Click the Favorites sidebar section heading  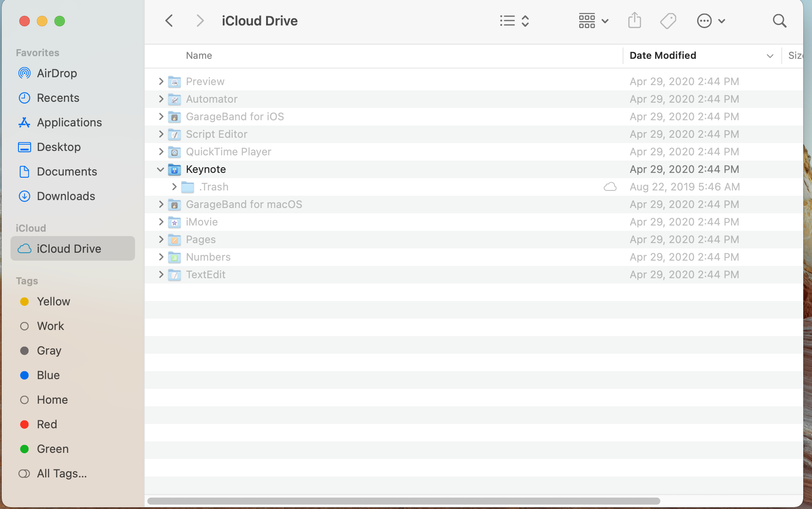37,53
